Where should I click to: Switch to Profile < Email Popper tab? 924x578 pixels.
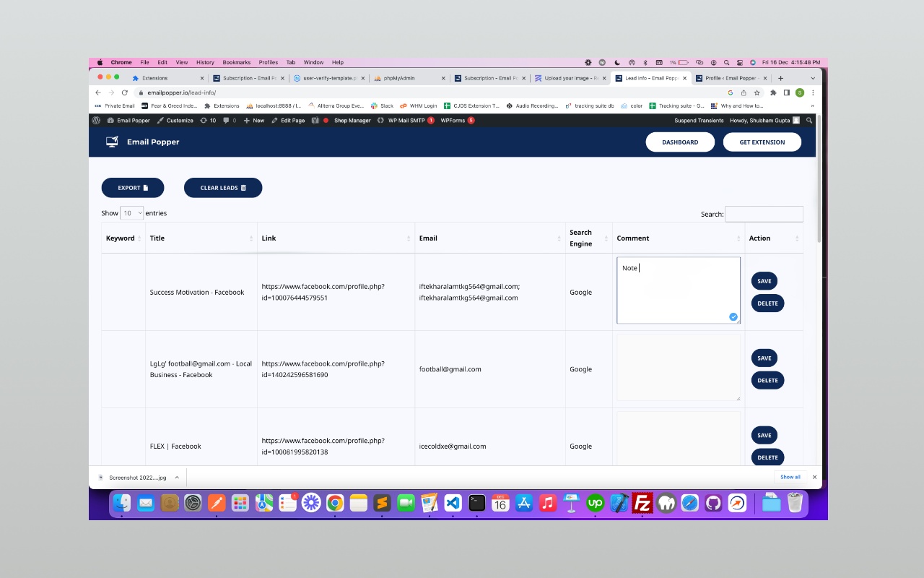[x=731, y=78]
